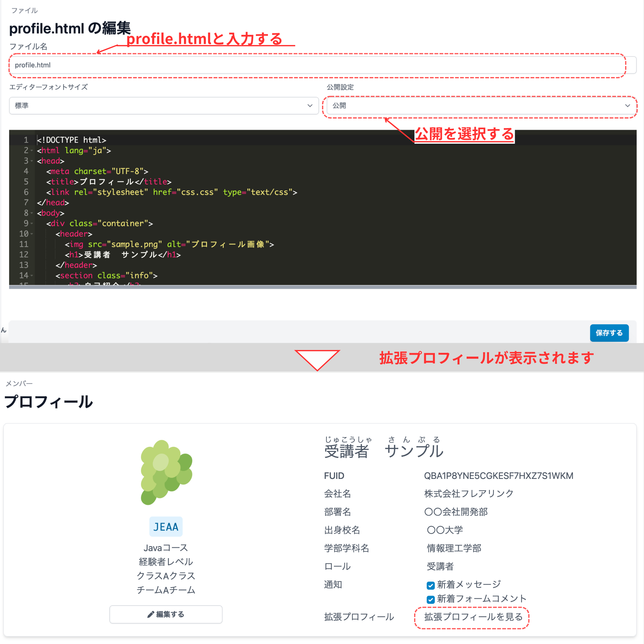Collapse the body element code fold
This screenshot has height=644, width=644.
(x=32, y=213)
